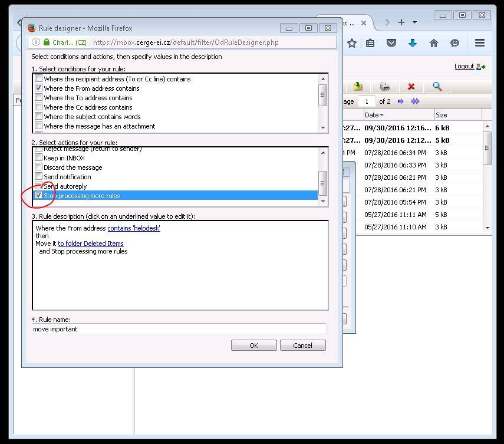Open the Firefox bookmarks list icon
This screenshot has height=444, width=504.
(370, 43)
